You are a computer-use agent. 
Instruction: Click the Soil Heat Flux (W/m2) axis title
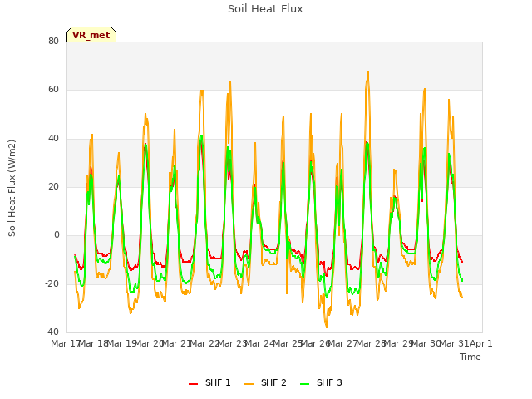click(12, 188)
